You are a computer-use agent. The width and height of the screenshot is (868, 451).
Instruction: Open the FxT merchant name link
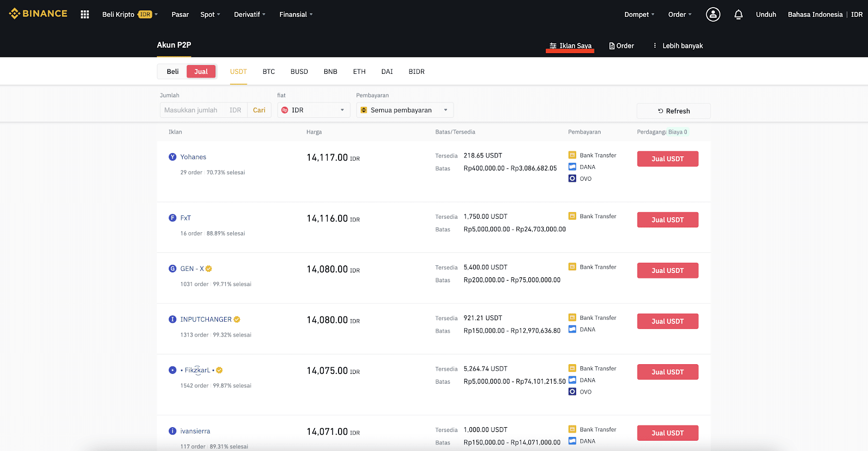[186, 218]
